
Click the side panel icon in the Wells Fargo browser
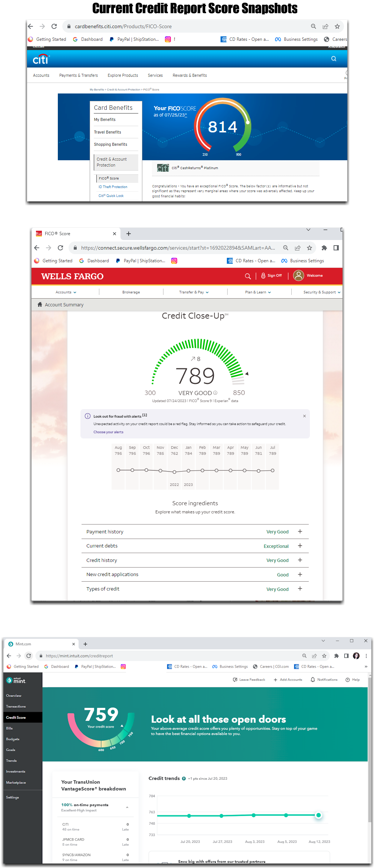[x=336, y=248]
